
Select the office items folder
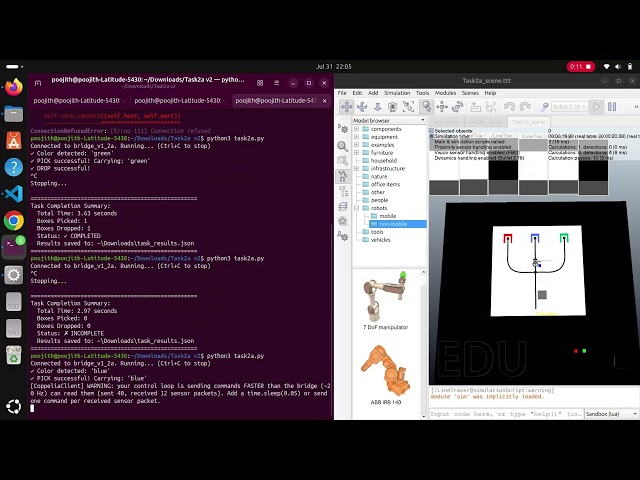tap(385, 184)
